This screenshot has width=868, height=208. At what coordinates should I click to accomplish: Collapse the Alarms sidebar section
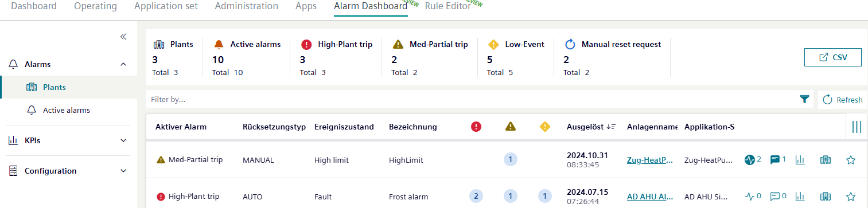[x=123, y=64]
